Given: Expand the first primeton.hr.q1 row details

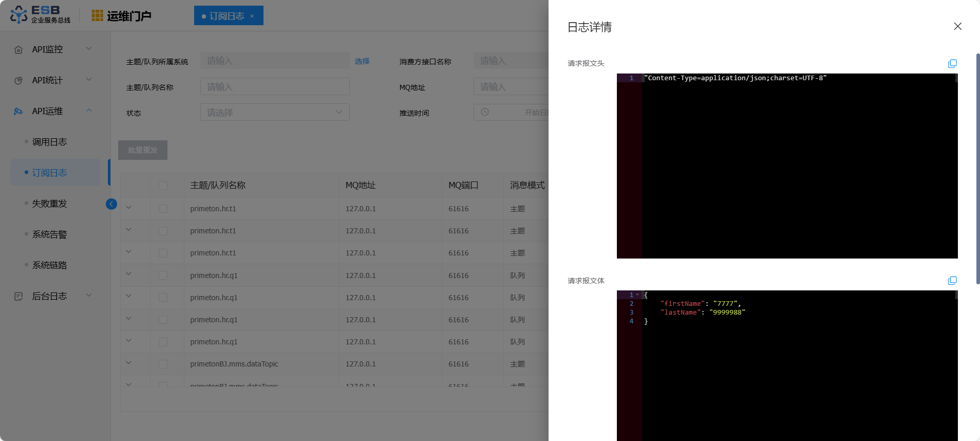Looking at the screenshot, I should click(x=128, y=274).
